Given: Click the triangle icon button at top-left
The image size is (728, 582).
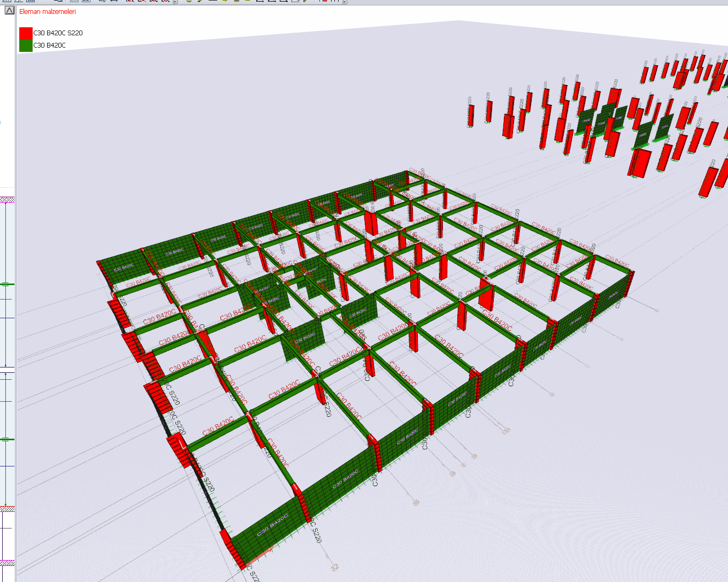Looking at the screenshot, I should (9, 10).
